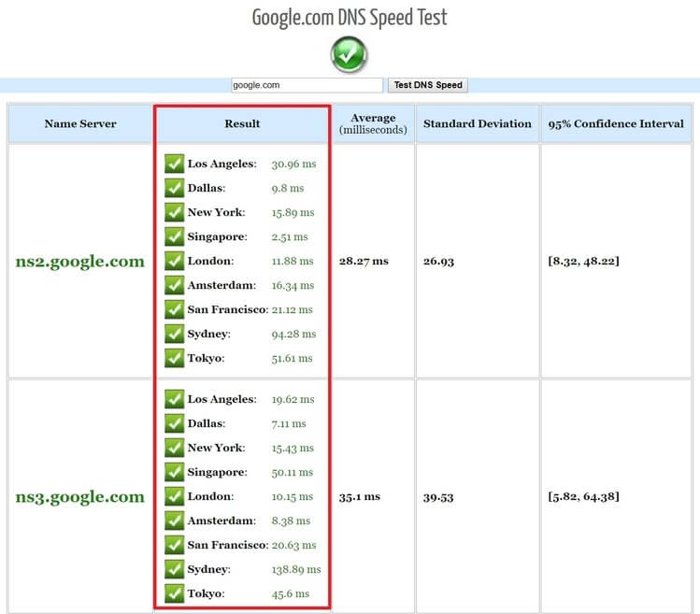Click the ns3 Singapore green check icon
The image size is (700, 614).
(x=174, y=472)
